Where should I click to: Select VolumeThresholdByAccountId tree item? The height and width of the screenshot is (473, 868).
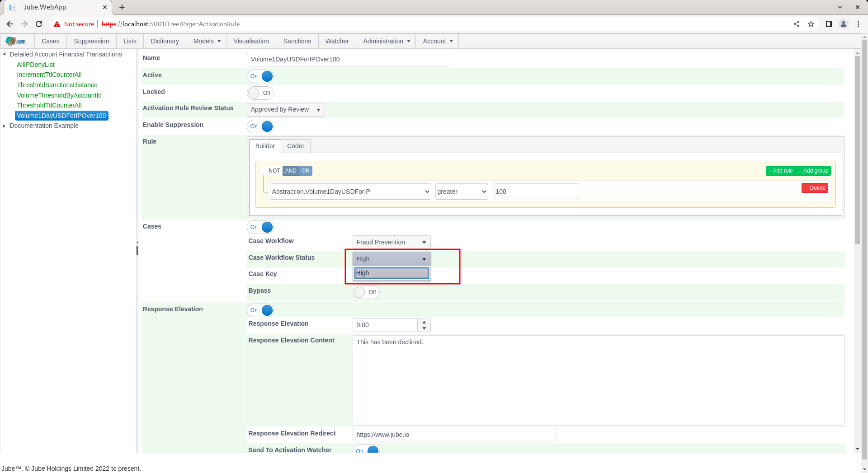[x=59, y=95]
